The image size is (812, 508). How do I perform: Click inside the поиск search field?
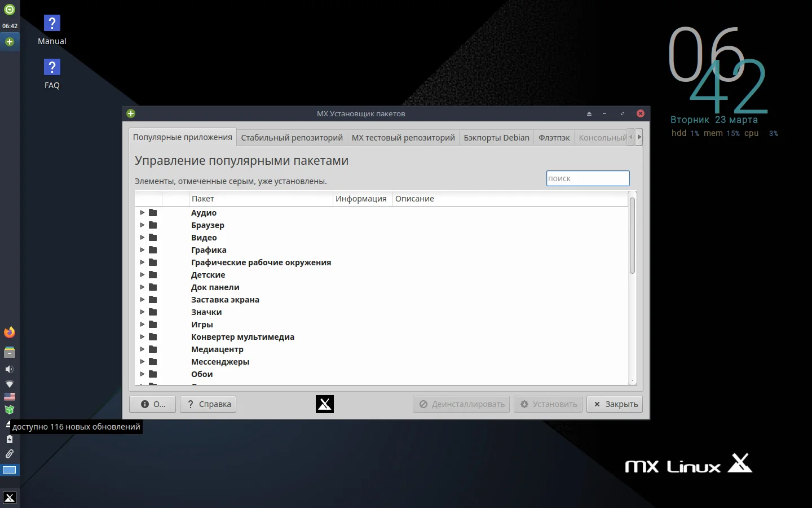coord(588,178)
